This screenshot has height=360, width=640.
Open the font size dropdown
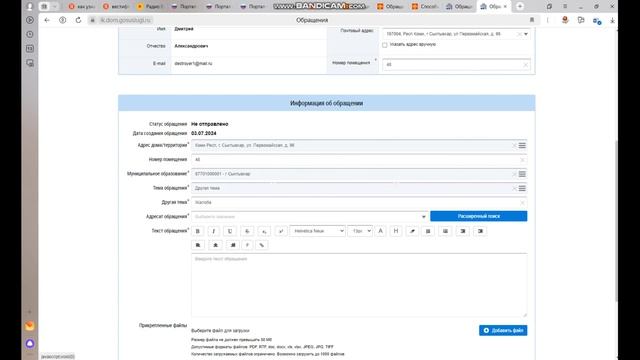coord(360,231)
